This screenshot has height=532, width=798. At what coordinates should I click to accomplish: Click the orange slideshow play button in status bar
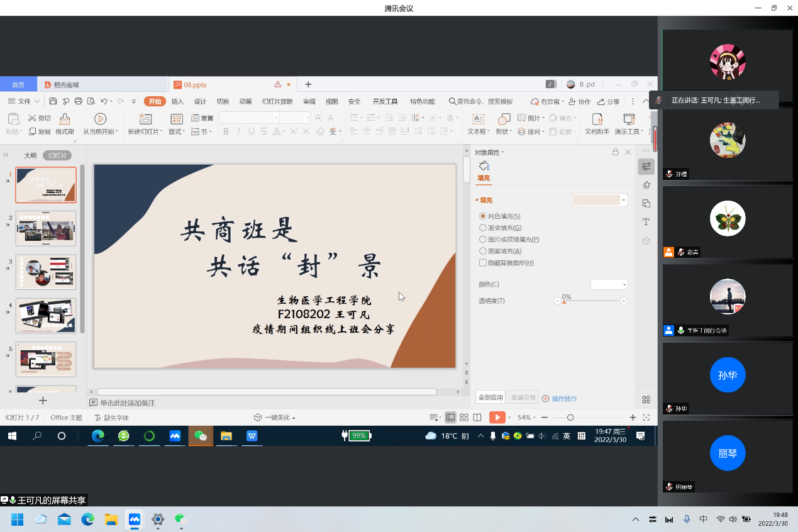[x=497, y=418]
